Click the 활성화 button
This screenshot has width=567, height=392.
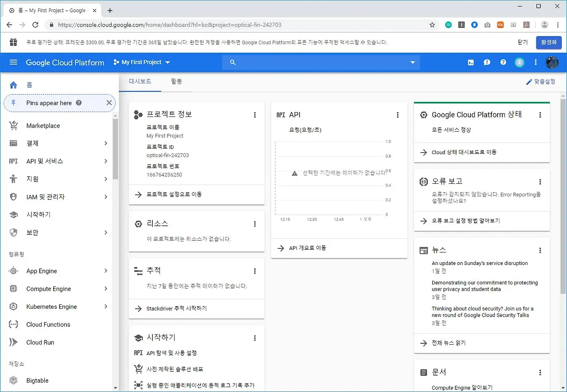pos(549,43)
